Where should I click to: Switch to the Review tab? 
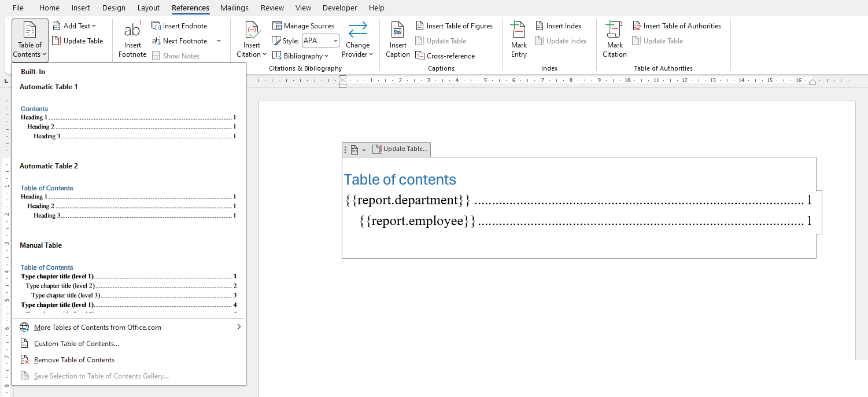(x=272, y=8)
